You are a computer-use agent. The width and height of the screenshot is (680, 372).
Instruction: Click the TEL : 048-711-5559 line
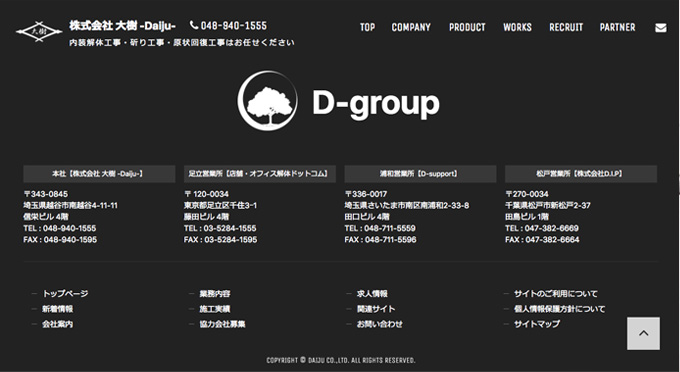(380, 228)
